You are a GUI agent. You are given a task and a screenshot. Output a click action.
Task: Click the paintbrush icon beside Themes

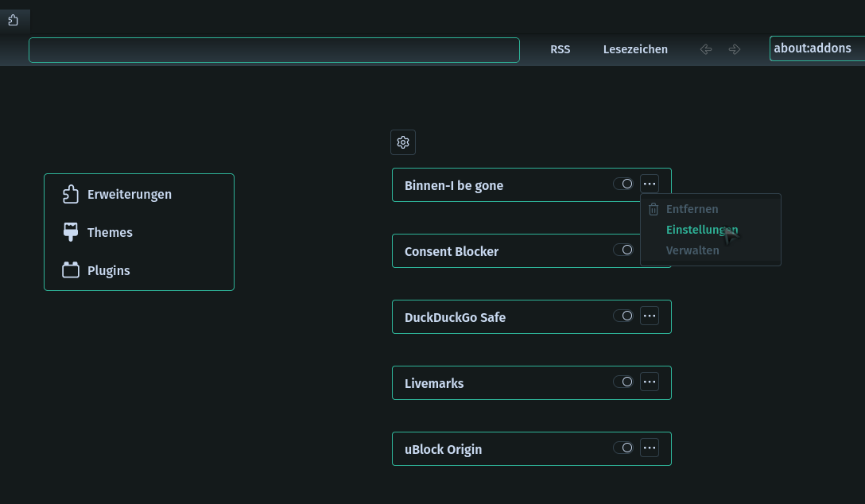71,232
